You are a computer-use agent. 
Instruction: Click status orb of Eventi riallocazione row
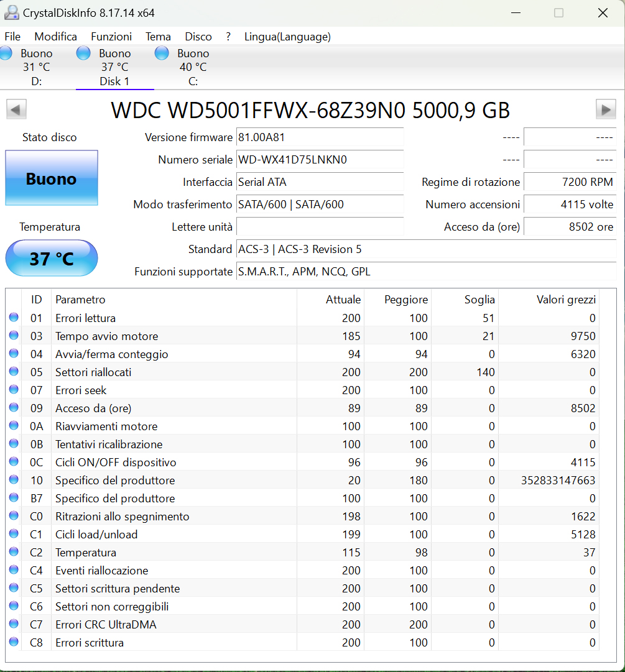pos(14,569)
